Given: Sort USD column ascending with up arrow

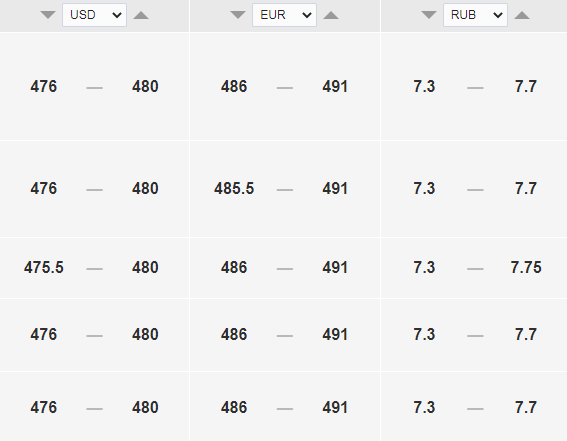Looking at the screenshot, I should coord(141,15).
